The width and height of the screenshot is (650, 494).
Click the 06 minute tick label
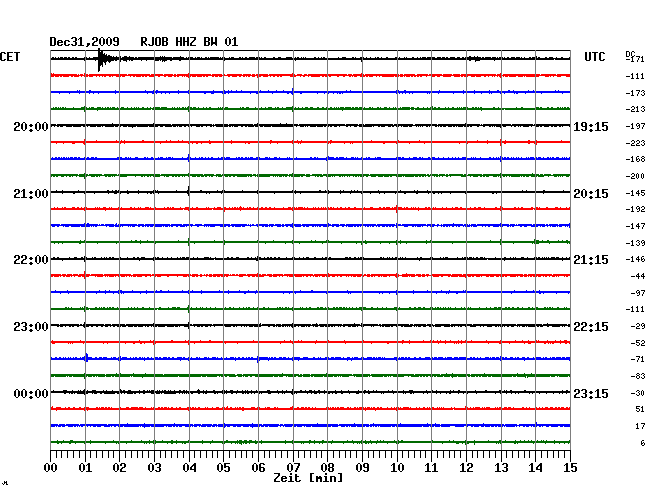coord(258,467)
